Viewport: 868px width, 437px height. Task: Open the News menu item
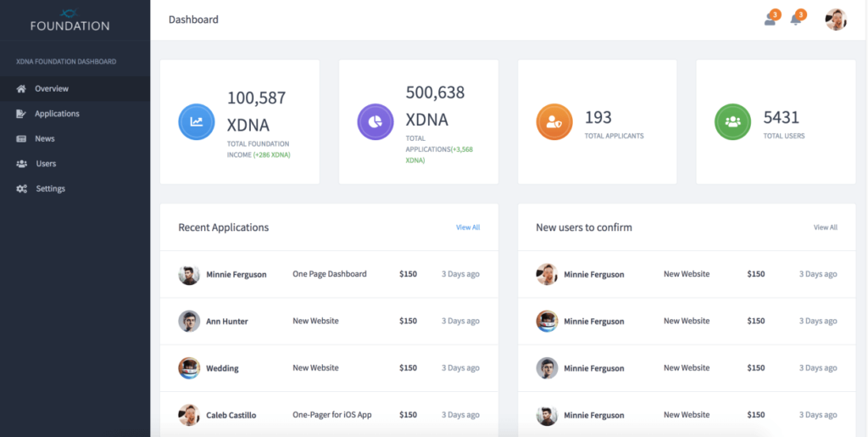75,138
